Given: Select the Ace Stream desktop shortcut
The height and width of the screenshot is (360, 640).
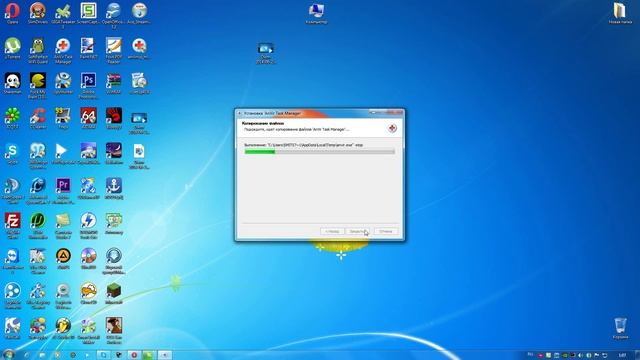Looking at the screenshot, I should (139, 13).
